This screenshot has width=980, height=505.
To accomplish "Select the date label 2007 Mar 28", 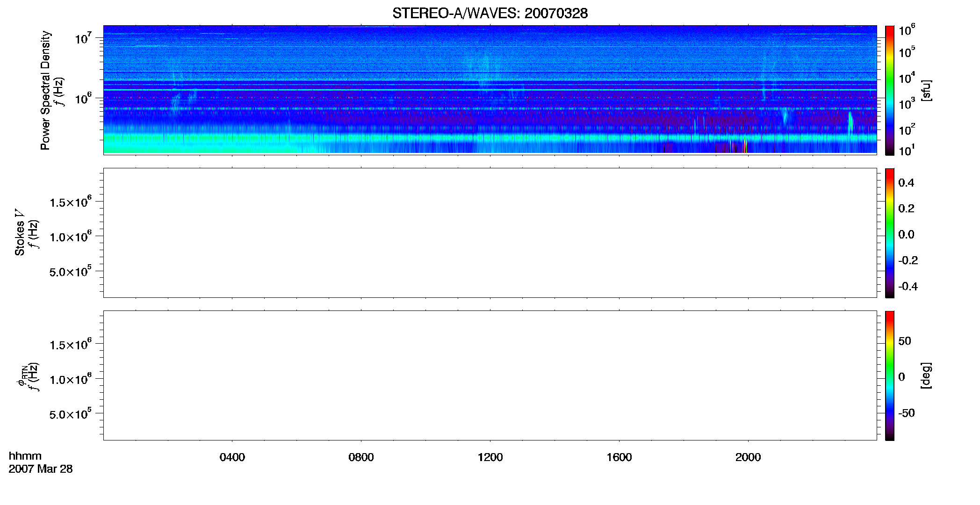I will click(x=41, y=469).
